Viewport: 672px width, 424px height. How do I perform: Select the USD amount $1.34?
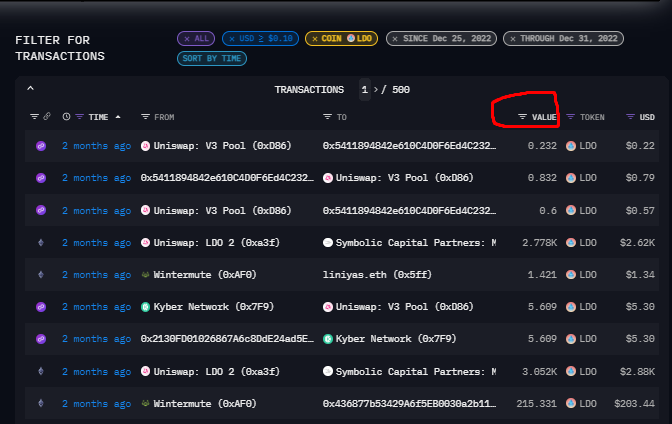click(x=640, y=275)
